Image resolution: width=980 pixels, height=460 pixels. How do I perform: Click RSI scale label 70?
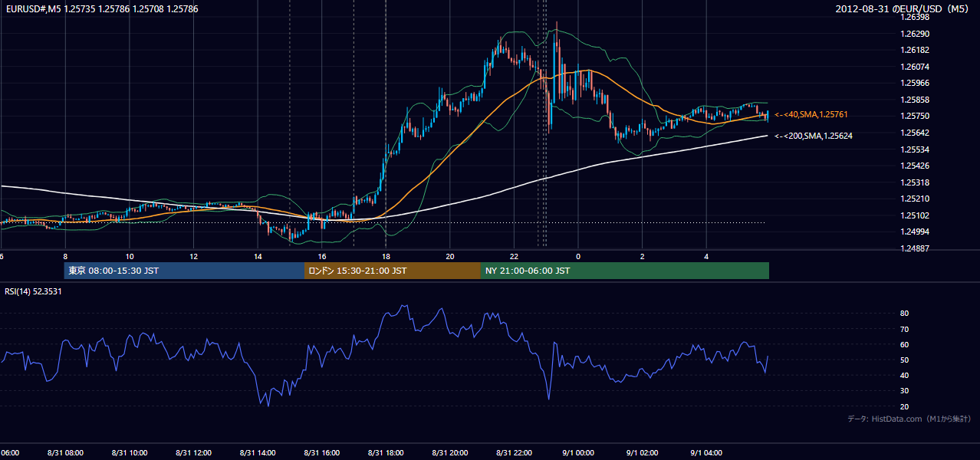click(904, 329)
